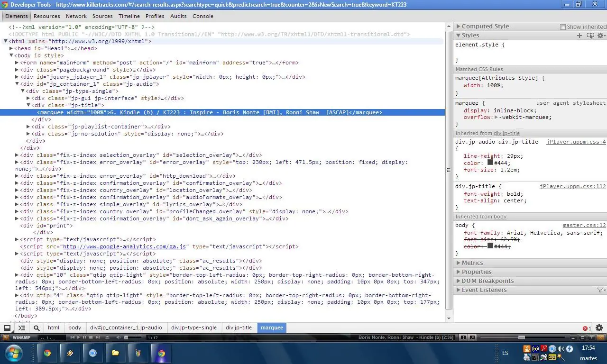The width and height of the screenshot is (607, 364).
Task: Expand the jquery_jplayer_1 div node
Action: [x=17, y=77]
